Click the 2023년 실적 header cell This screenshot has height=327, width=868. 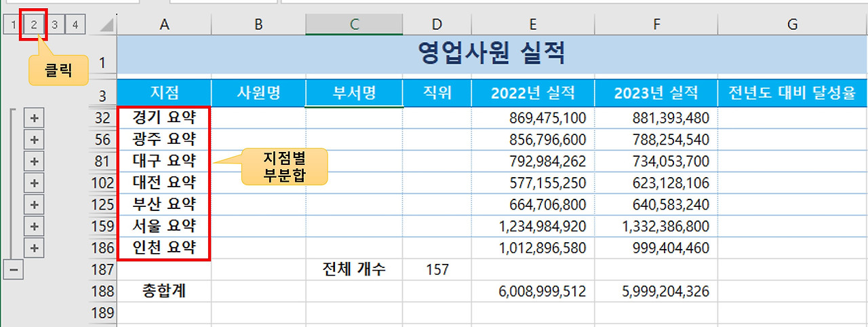click(x=656, y=94)
